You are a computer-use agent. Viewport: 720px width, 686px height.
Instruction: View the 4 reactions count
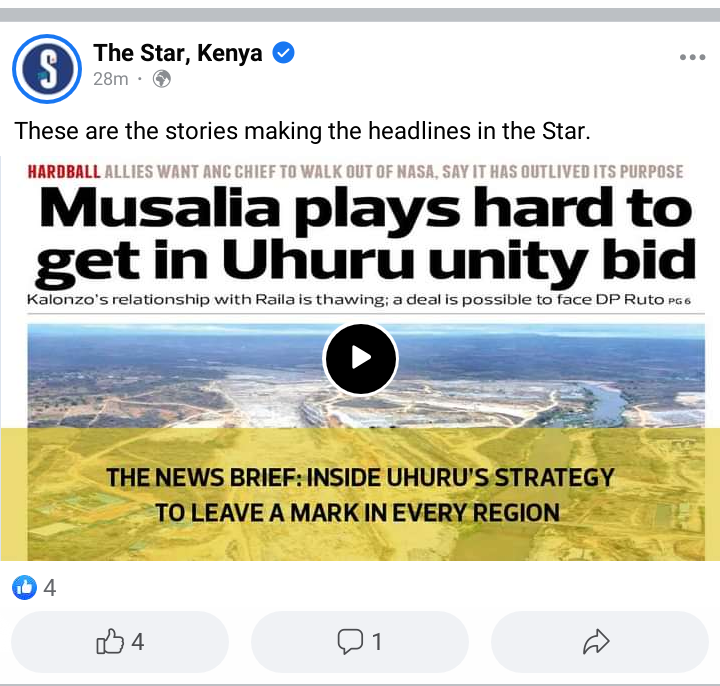[x=50, y=588]
